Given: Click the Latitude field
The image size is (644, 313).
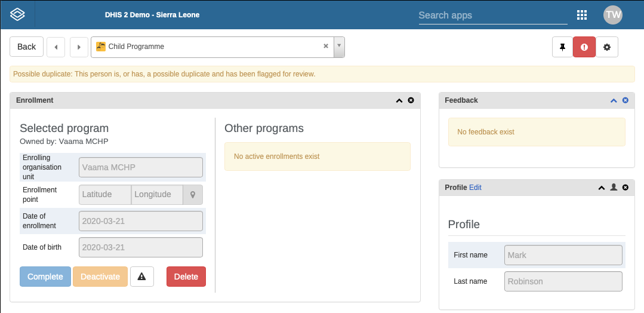Looking at the screenshot, I should (105, 195).
